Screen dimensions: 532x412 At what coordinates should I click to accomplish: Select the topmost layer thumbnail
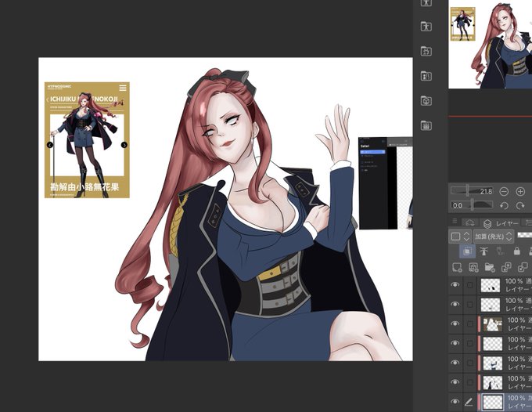[x=491, y=286]
